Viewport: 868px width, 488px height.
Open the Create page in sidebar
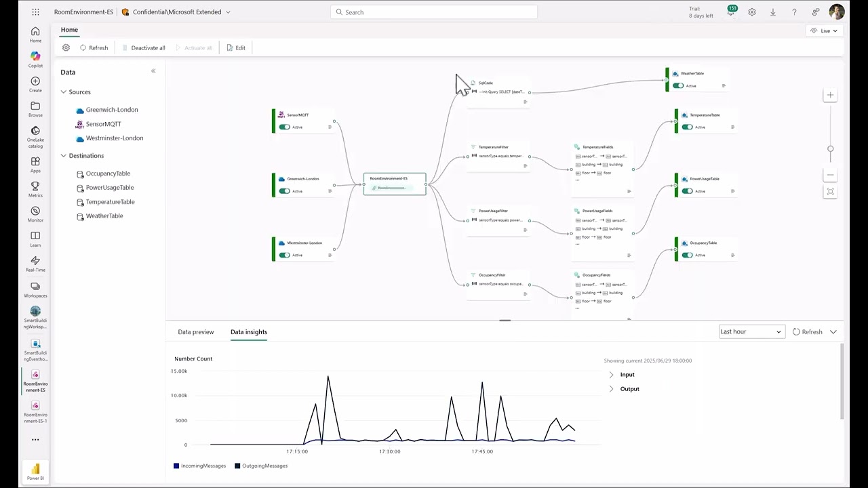(35, 84)
